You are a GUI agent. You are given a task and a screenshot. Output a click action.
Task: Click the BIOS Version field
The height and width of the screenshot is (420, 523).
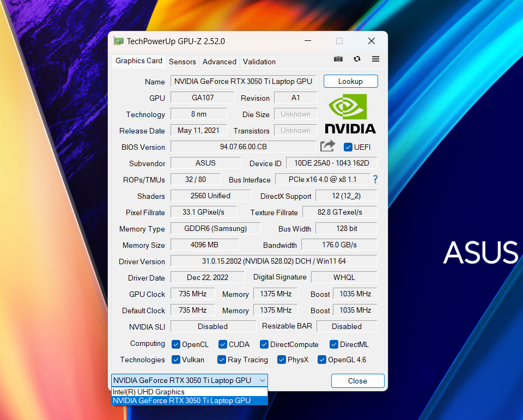tap(243, 147)
